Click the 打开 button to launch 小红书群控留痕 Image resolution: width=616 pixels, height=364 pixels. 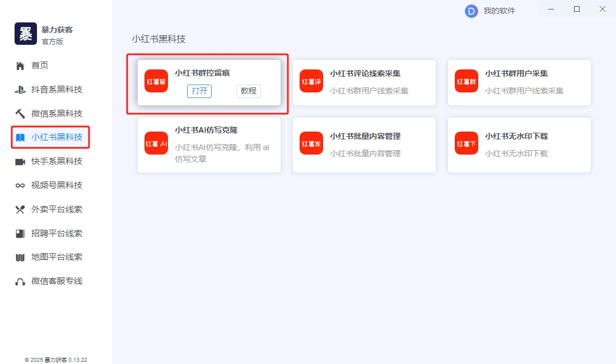(199, 90)
